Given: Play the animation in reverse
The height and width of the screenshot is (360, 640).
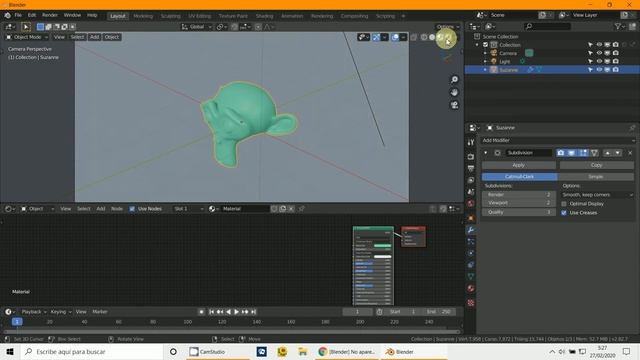Looking at the screenshot, I should (228, 312).
